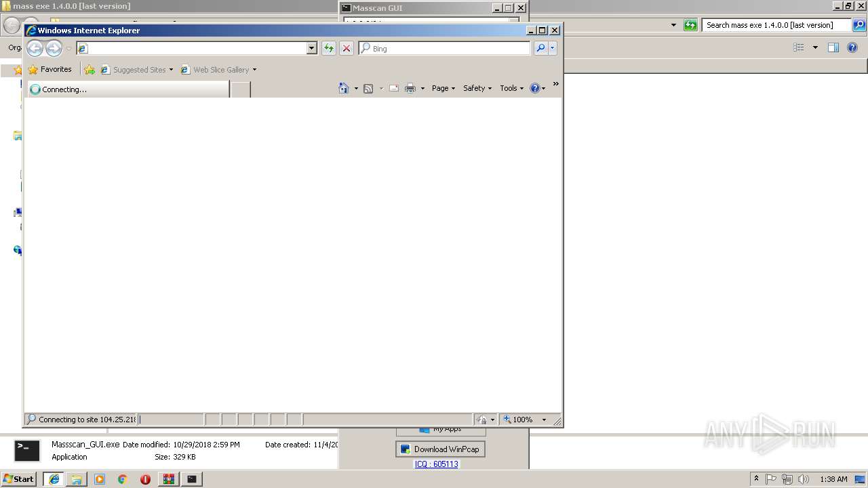
Task: Open a new tab in IE
Action: click(x=241, y=89)
